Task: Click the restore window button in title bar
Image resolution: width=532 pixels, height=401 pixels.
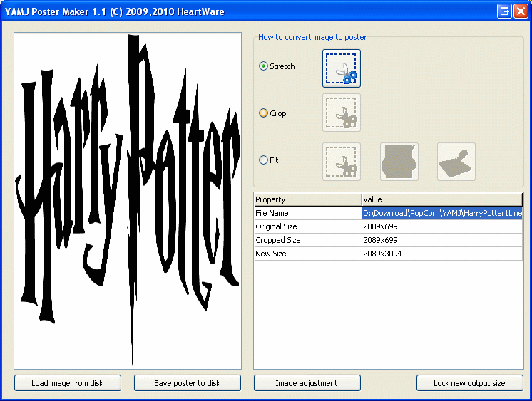Action: pos(504,11)
